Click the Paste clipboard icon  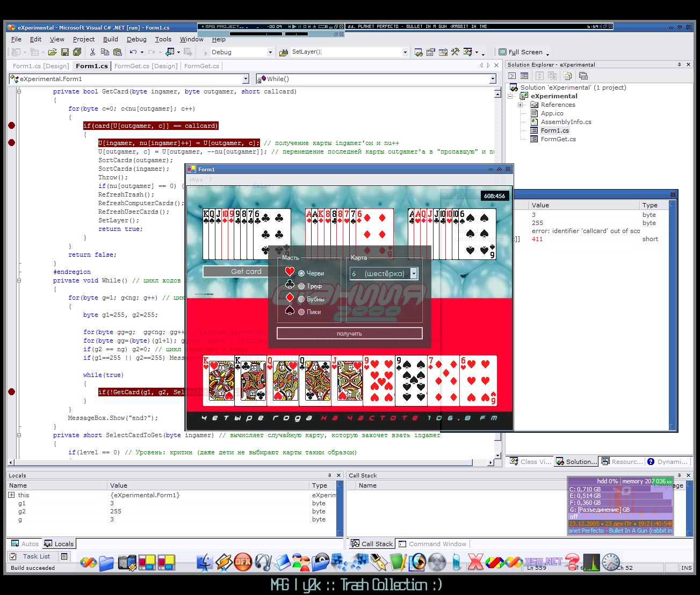pyautogui.click(x=117, y=52)
